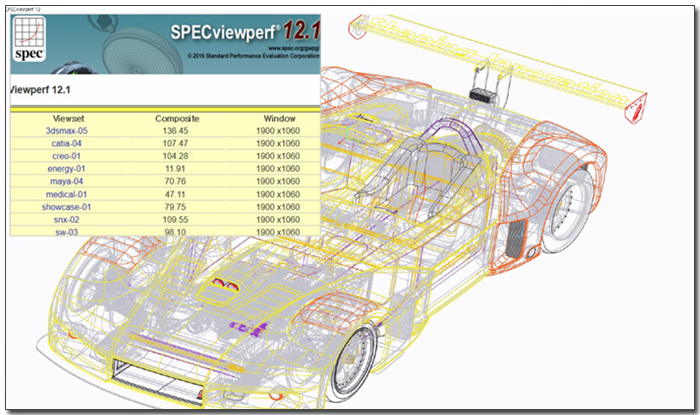Open the 3dsmax-05 viewset link
Screen dimensions: 700x415
pyautogui.click(x=67, y=131)
